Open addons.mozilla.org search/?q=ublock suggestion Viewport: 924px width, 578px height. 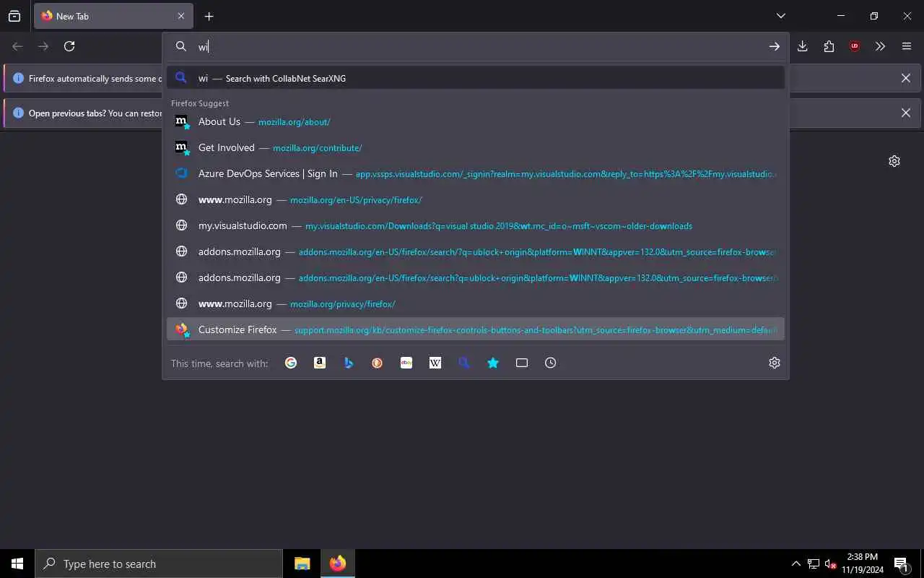pyautogui.click(x=476, y=251)
